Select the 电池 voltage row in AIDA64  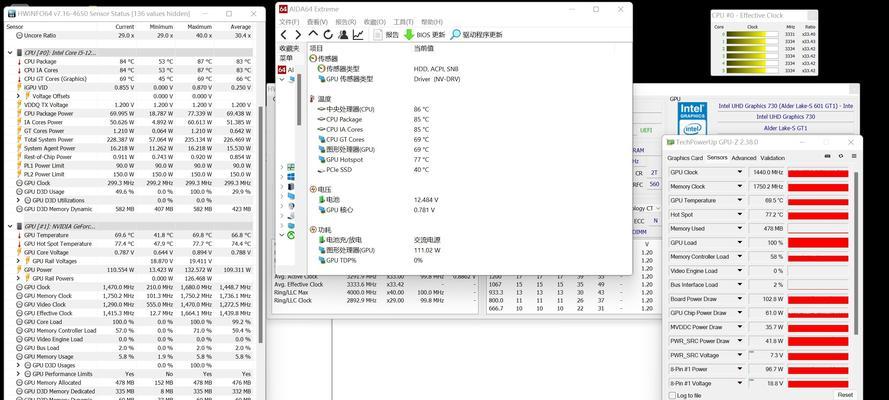[379, 199]
